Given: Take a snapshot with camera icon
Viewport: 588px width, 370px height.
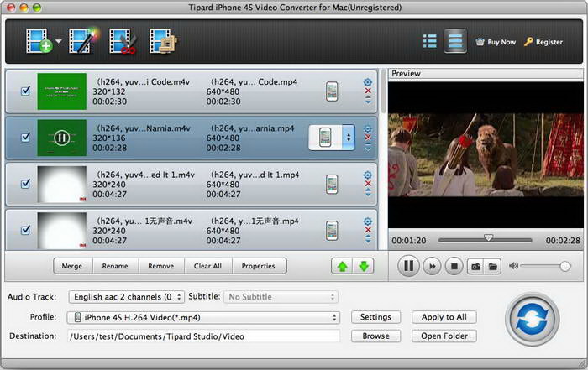Looking at the screenshot, I should [475, 266].
